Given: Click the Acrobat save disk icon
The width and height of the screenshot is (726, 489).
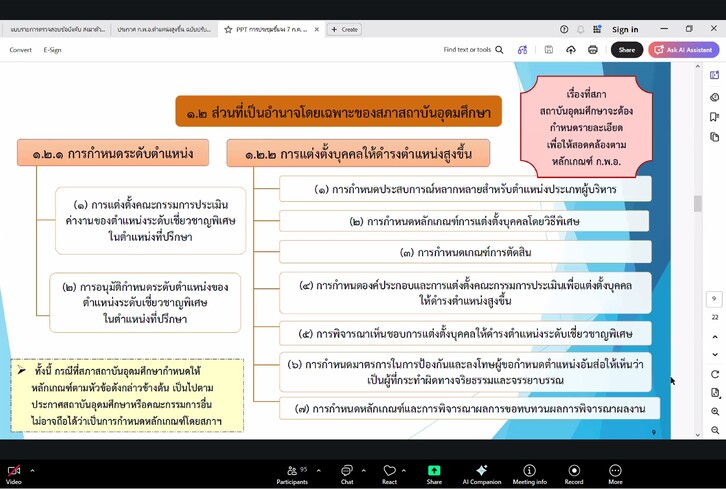Looking at the screenshot, I should (x=549, y=50).
